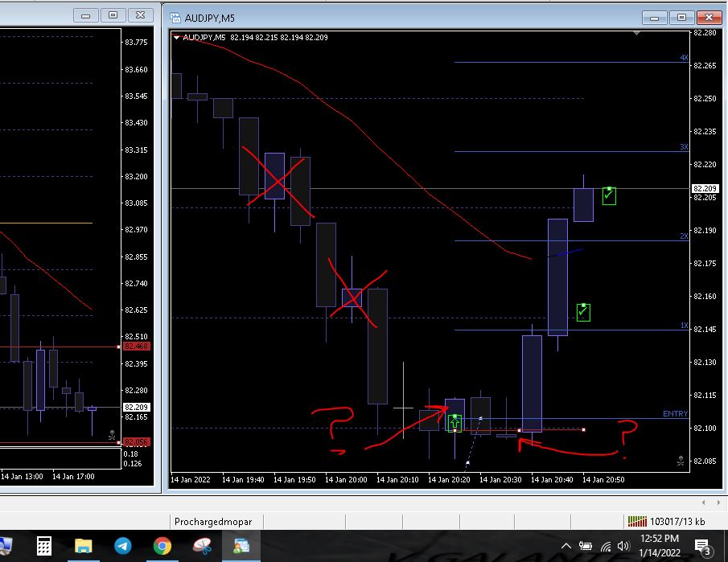Click the chart shift triangle at chart top
Screen dimensions: 728x562
point(636,33)
